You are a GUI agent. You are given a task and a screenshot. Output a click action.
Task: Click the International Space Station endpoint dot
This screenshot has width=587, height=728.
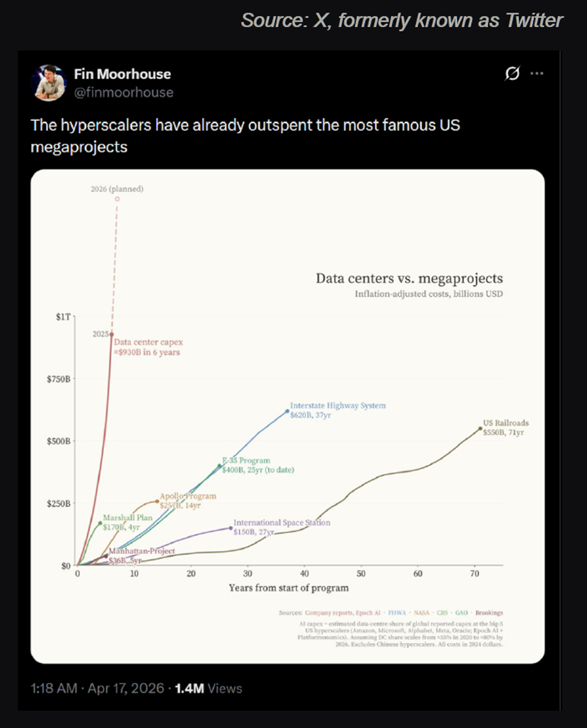[231, 528]
